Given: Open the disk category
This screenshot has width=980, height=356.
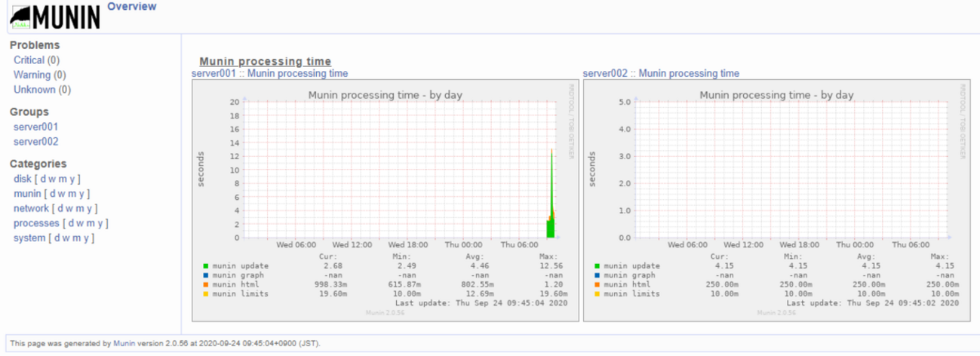Looking at the screenshot, I should (x=22, y=179).
